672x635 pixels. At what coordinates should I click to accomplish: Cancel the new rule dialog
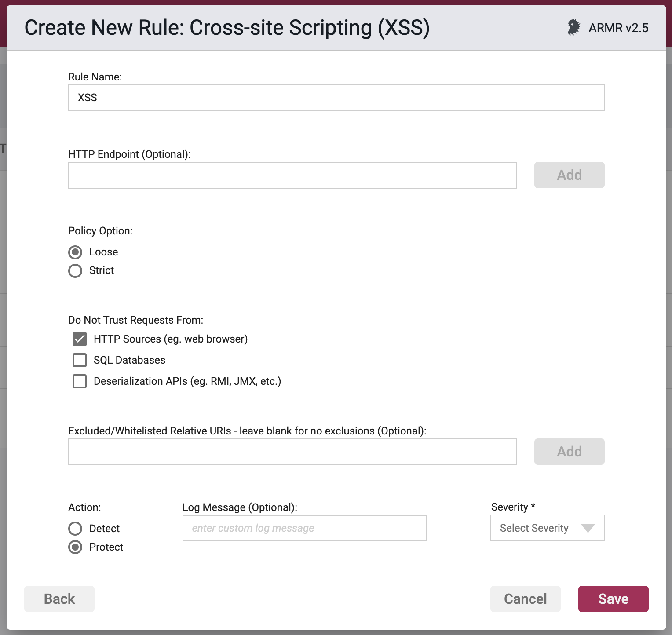point(526,599)
